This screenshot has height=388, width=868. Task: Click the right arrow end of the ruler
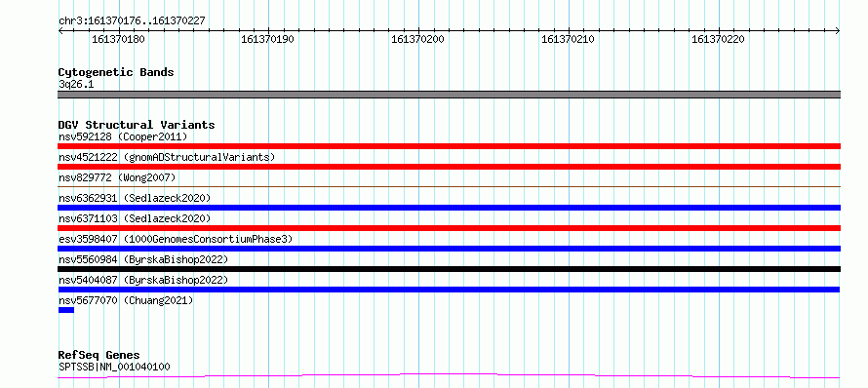click(838, 31)
